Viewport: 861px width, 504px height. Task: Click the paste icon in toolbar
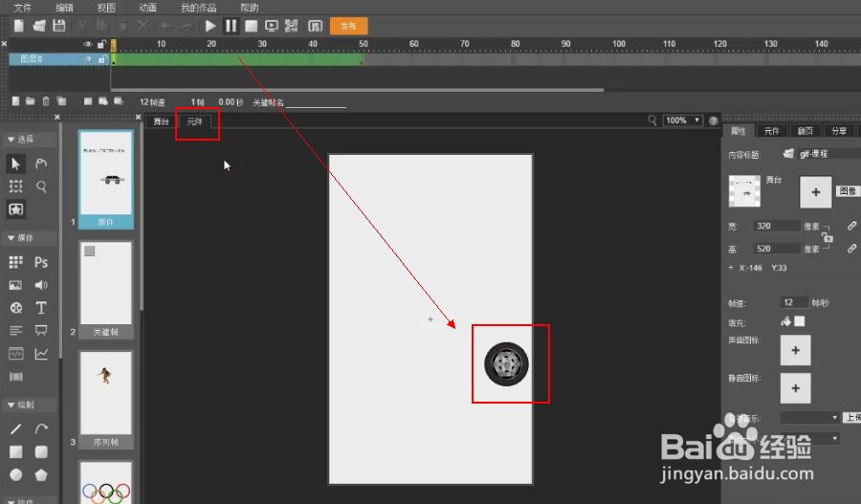pos(123,26)
